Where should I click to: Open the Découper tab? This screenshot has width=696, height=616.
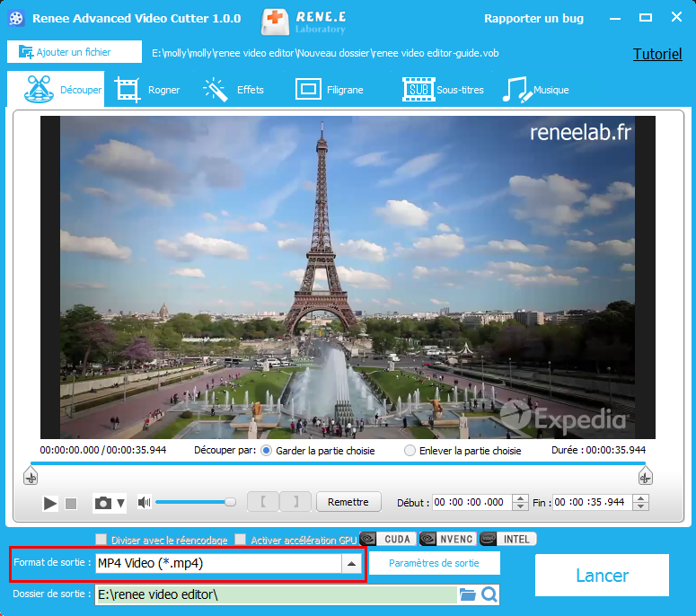click(x=56, y=89)
